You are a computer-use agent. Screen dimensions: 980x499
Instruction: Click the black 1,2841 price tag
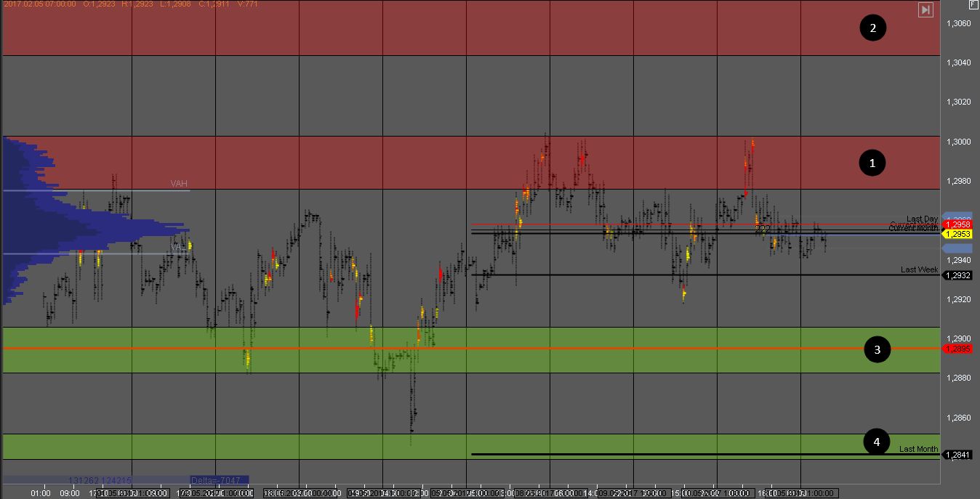click(x=958, y=455)
